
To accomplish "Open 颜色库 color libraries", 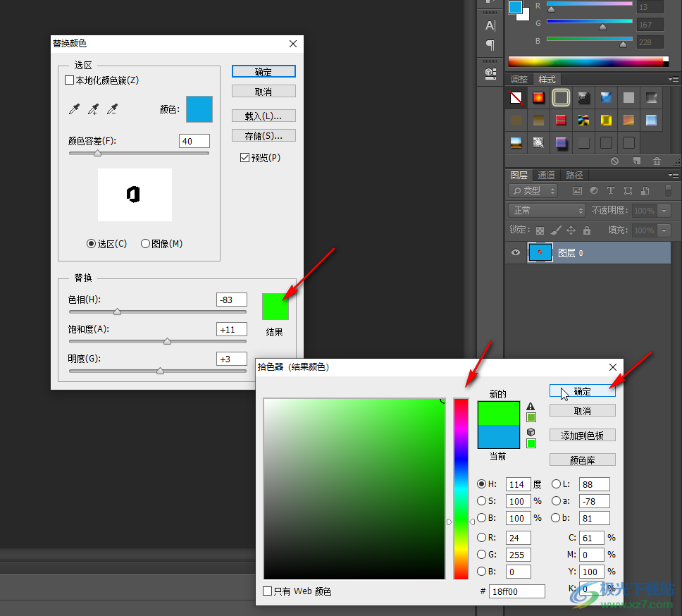I will pos(583,460).
